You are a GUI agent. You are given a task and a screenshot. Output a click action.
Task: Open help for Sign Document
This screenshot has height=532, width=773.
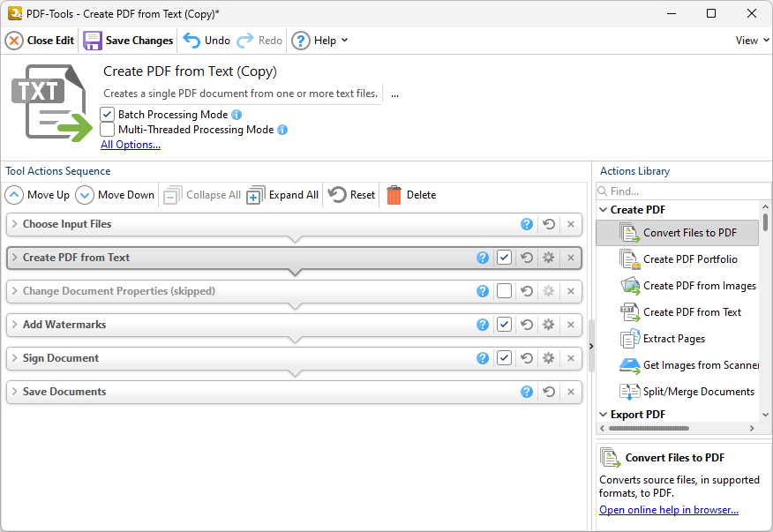click(x=483, y=358)
